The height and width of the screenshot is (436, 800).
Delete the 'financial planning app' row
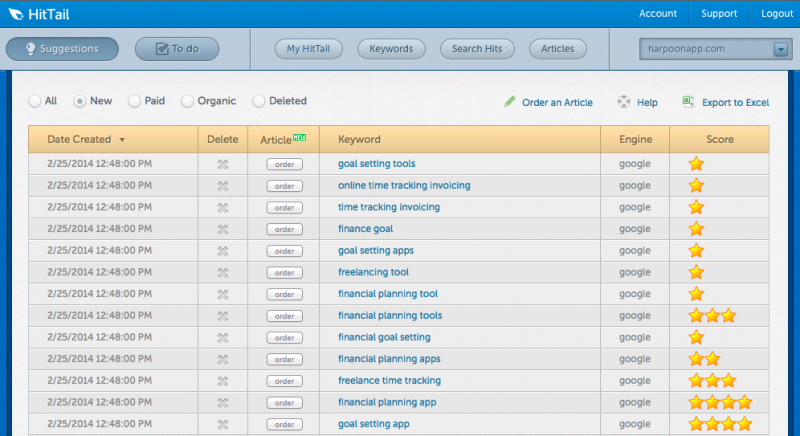coord(222,403)
